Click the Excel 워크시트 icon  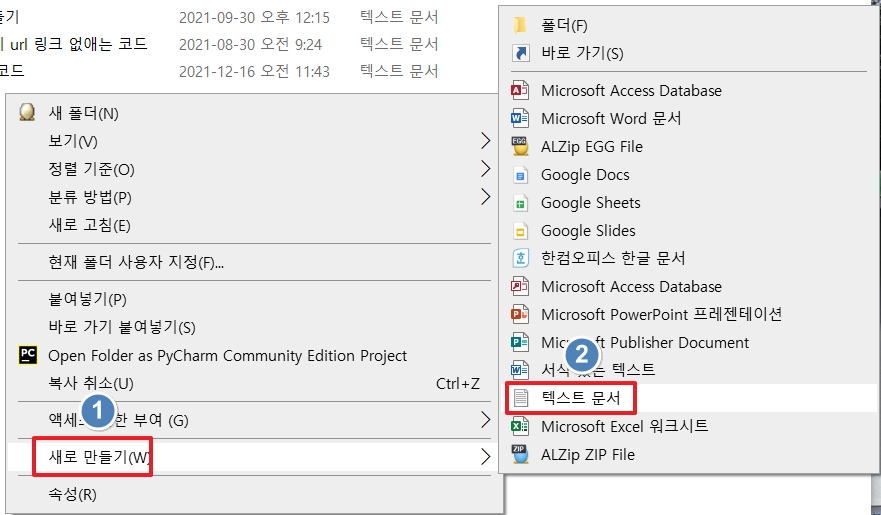[520, 426]
